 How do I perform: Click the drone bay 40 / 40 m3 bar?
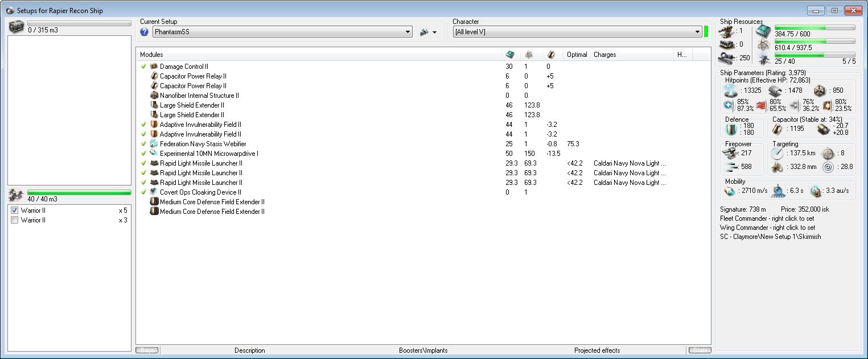coord(79,192)
